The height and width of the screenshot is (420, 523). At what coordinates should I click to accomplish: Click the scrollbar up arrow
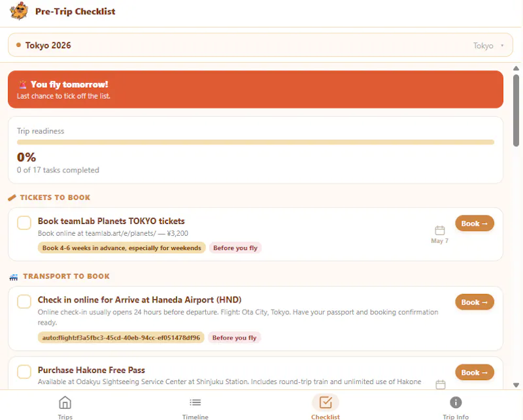pyautogui.click(x=516, y=69)
